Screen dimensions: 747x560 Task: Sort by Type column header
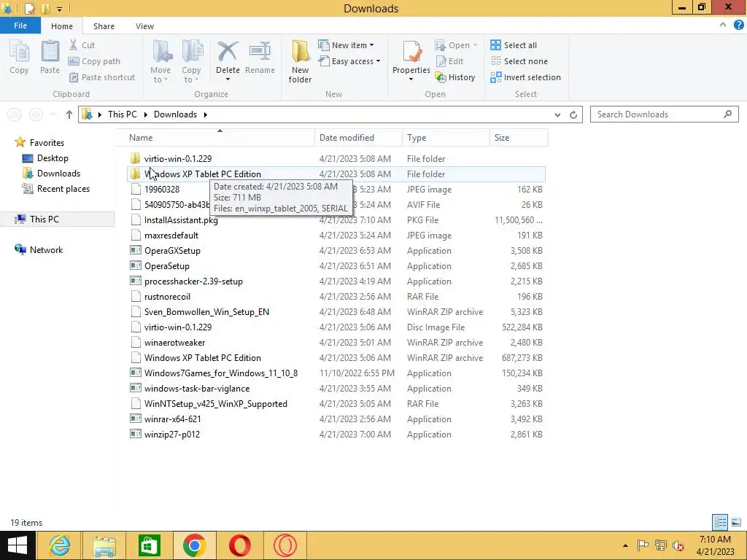446,138
